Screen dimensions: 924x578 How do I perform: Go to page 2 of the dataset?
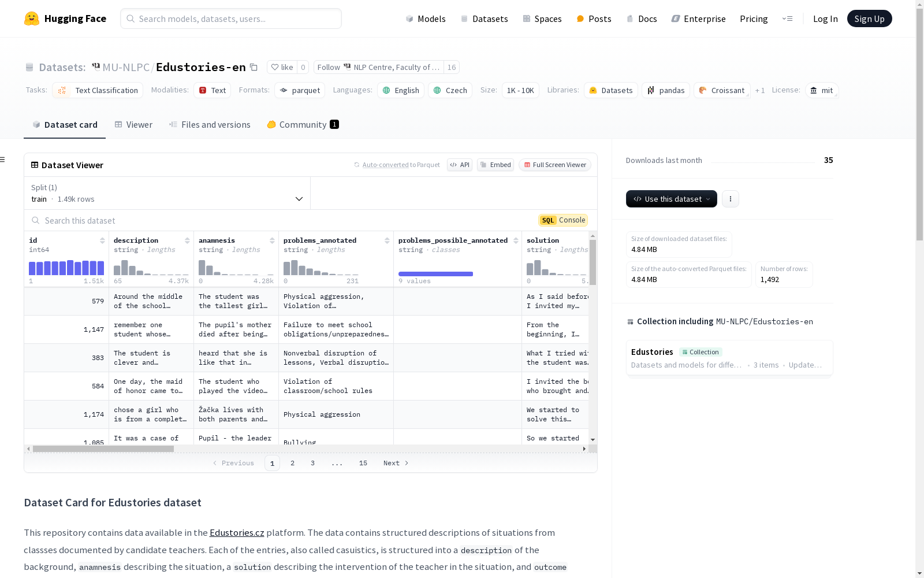pyautogui.click(x=293, y=463)
